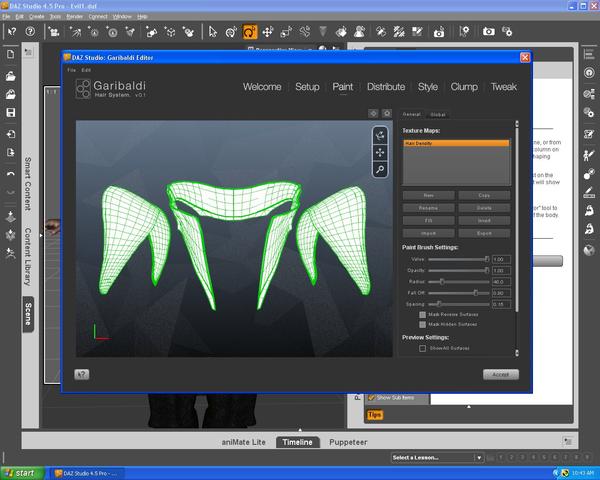Click the Spot Render tool icon in toolbar
Screen dimensions: 600x480
(x=439, y=32)
